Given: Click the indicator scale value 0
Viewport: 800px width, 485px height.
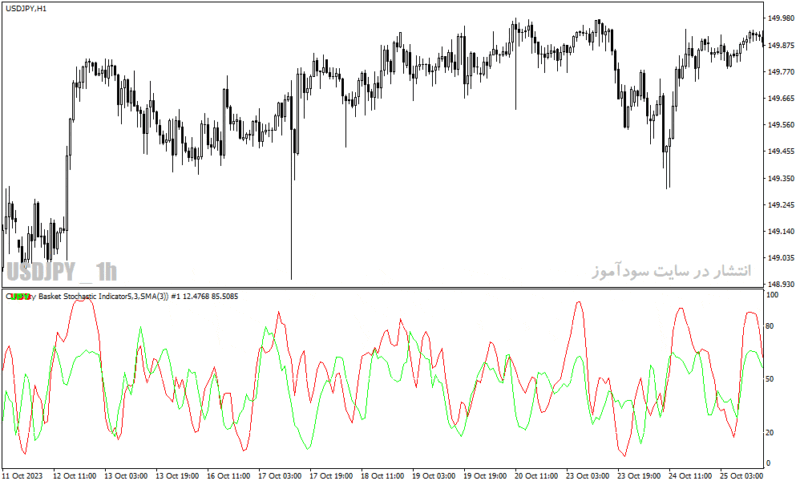Looking at the screenshot, I should tap(769, 463).
